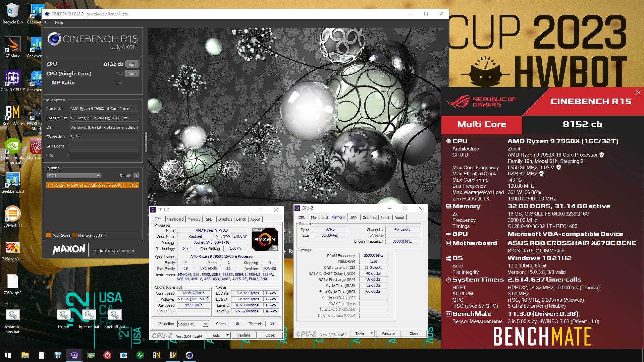Click the red power button taskbar icon

point(107,355)
